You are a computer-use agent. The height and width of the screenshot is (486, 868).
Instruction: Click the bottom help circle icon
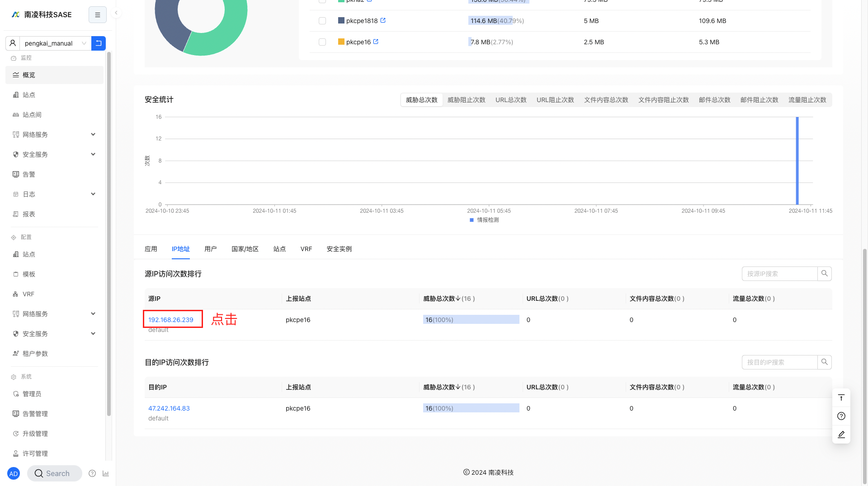92,473
